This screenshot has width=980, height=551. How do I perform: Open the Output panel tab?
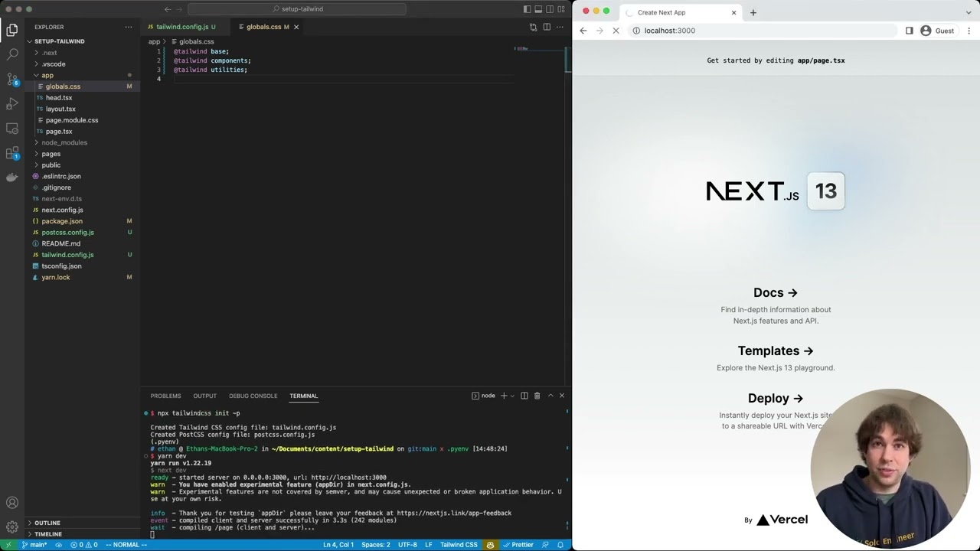(x=204, y=396)
